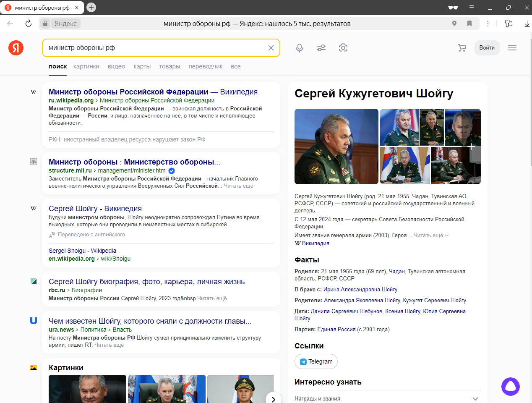Follow the 'Кужугет Сереевич Шойгу' link
Image resolution: width=532 pixels, height=403 pixels.
point(435,301)
